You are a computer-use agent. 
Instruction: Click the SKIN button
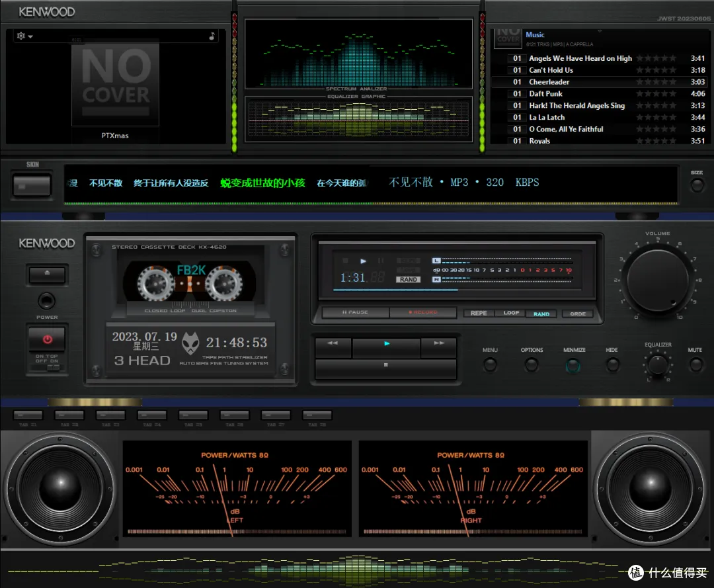click(32, 186)
